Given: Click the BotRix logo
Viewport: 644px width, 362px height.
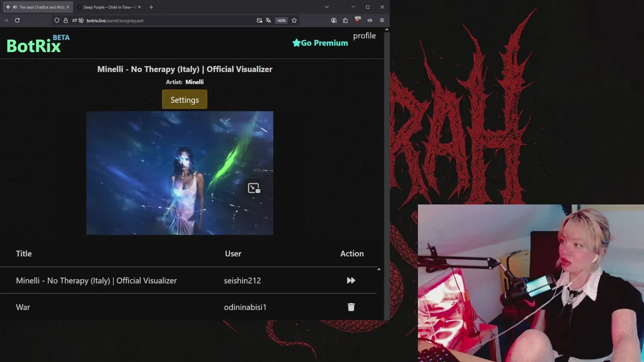Looking at the screenshot, I should tap(38, 44).
